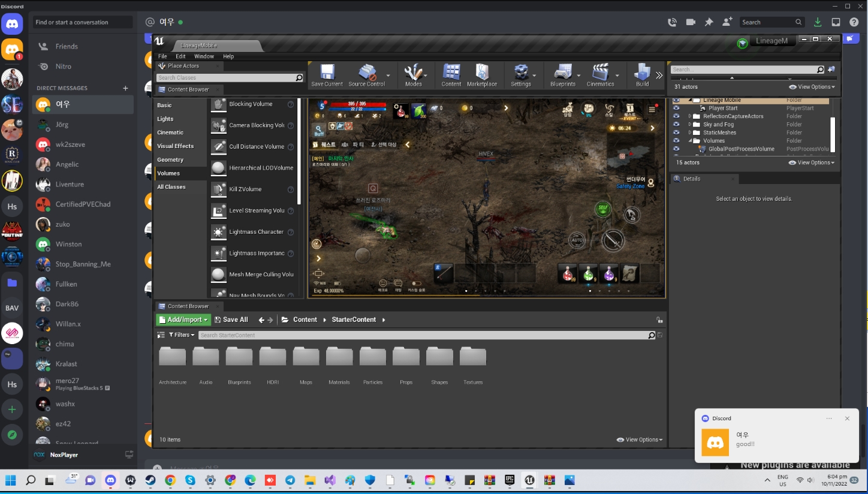Toggle visibility of ReflectionCaptureActors folder
868x494 pixels.
(x=676, y=116)
